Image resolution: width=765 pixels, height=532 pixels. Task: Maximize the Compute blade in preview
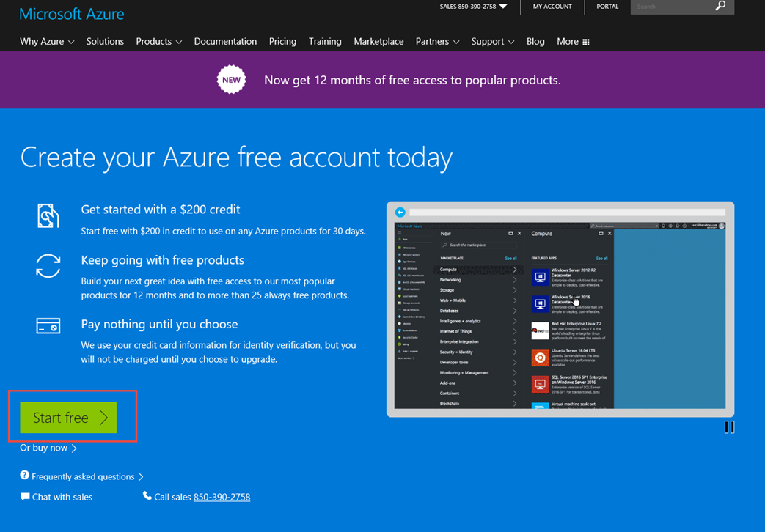pyautogui.click(x=601, y=234)
